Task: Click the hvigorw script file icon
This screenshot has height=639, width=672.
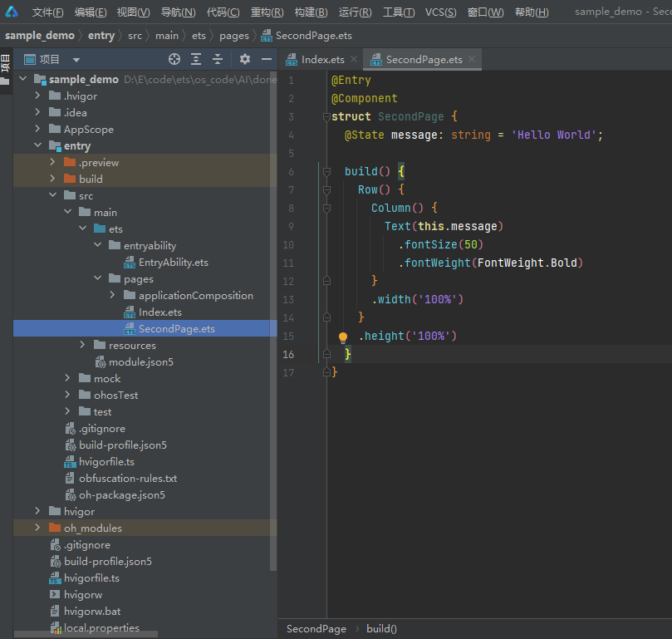Action: pos(55,594)
